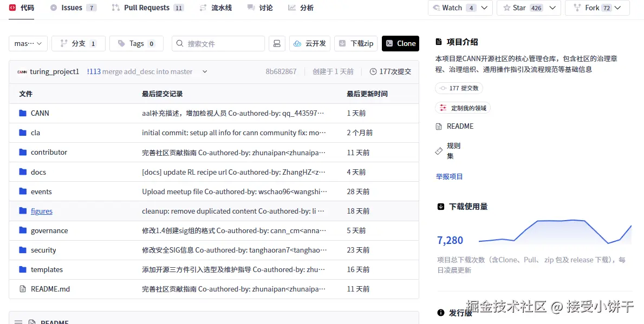644x324 pixels.
Task: Open the master branch selector dropdown
Action: click(x=28, y=43)
